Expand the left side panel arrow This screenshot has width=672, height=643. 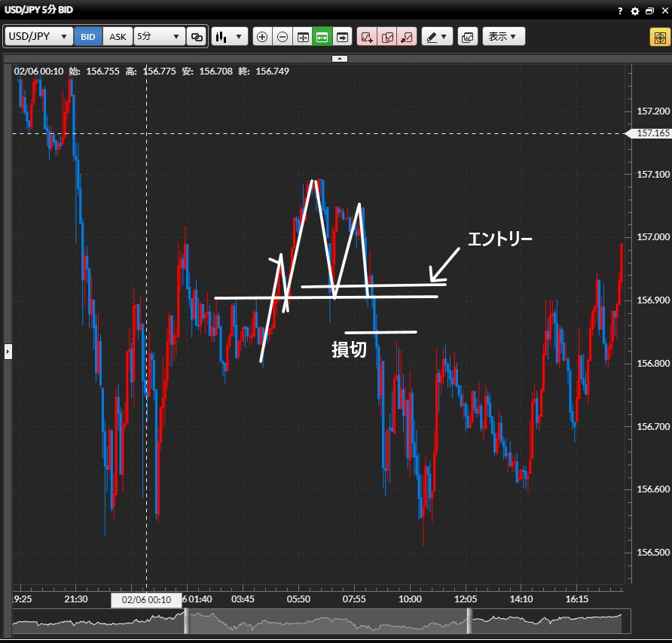pyautogui.click(x=8, y=351)
